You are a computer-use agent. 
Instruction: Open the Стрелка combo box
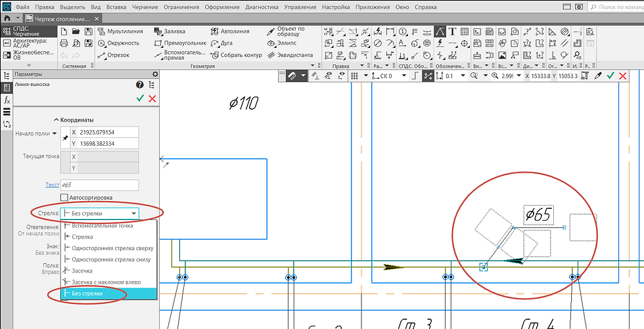pos(100,213)
